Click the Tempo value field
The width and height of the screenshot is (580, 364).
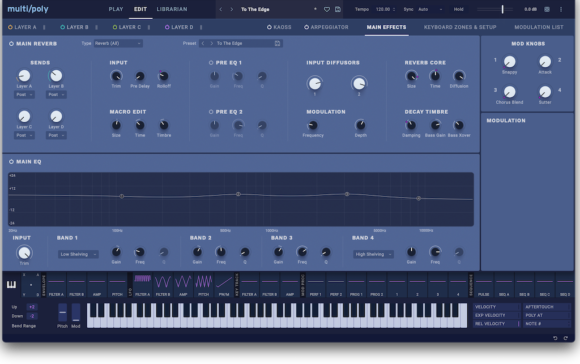click(385, 9)
